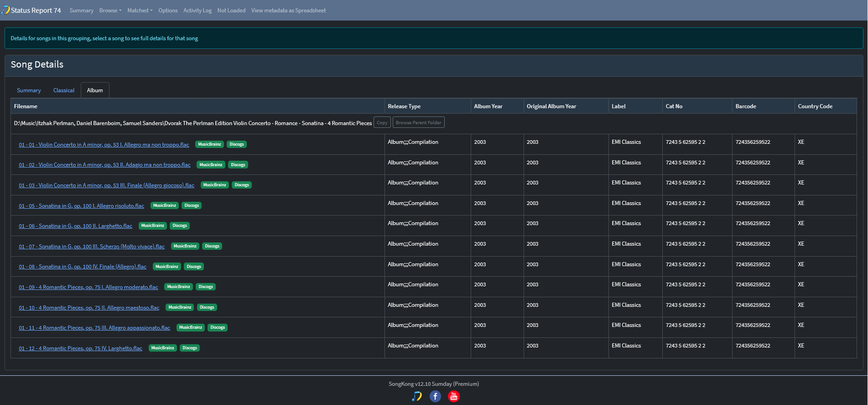Open the Allegro appassionato track link
The width and height of the screenshot is (868, 405).
[x=94, y=328]
